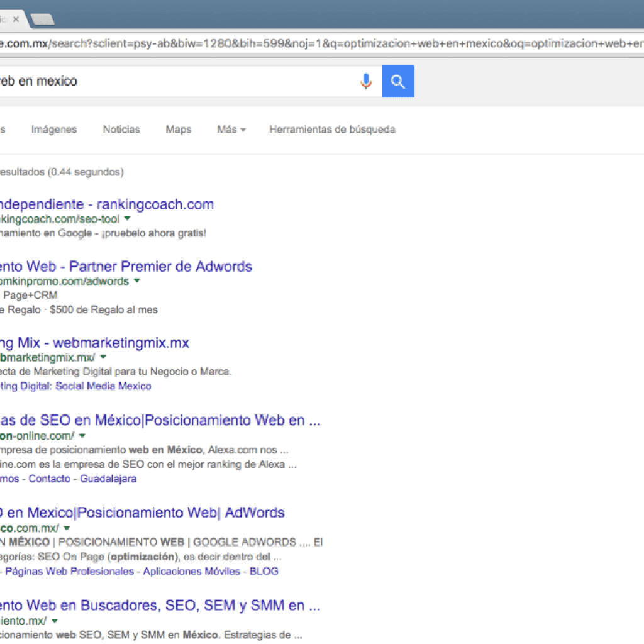This screenshot has width=644, height=644.
Task: Expand arrow next to rankingcoach.com/seo-tool URL
Action: coord(127,218)
